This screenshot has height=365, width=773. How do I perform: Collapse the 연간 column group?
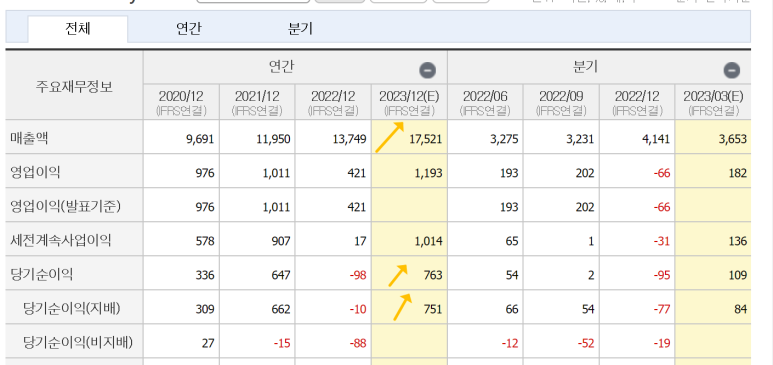tap(427, 71)
